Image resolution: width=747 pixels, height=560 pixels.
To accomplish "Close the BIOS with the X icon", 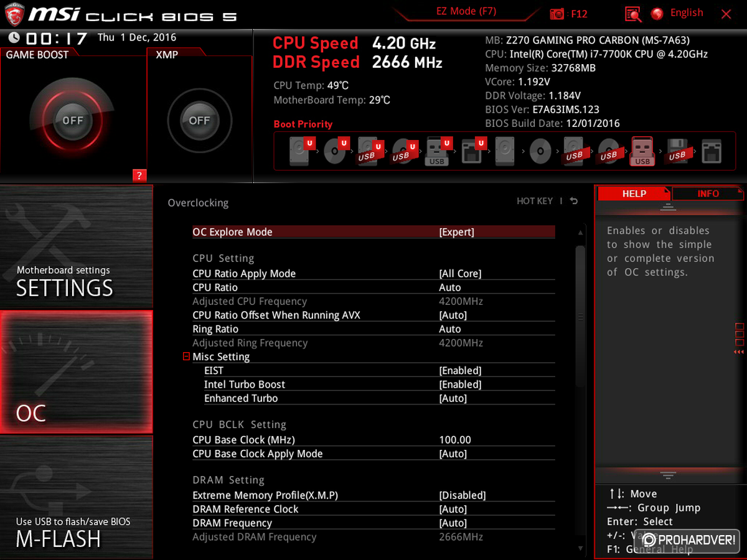I will pyautogui.click(x=726, y=14).
